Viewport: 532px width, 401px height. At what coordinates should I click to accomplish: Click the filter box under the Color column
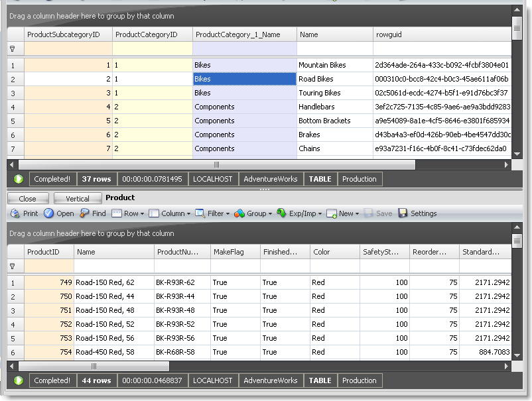335,266
